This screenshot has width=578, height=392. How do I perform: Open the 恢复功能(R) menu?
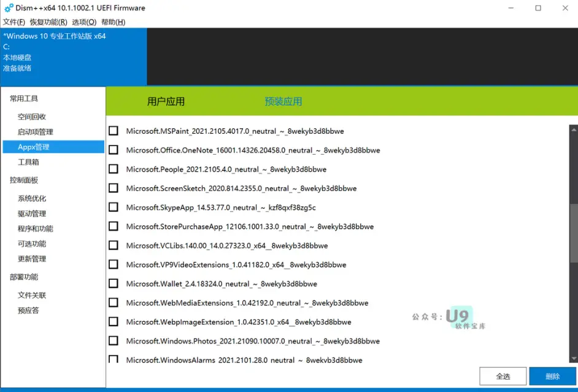48,22
